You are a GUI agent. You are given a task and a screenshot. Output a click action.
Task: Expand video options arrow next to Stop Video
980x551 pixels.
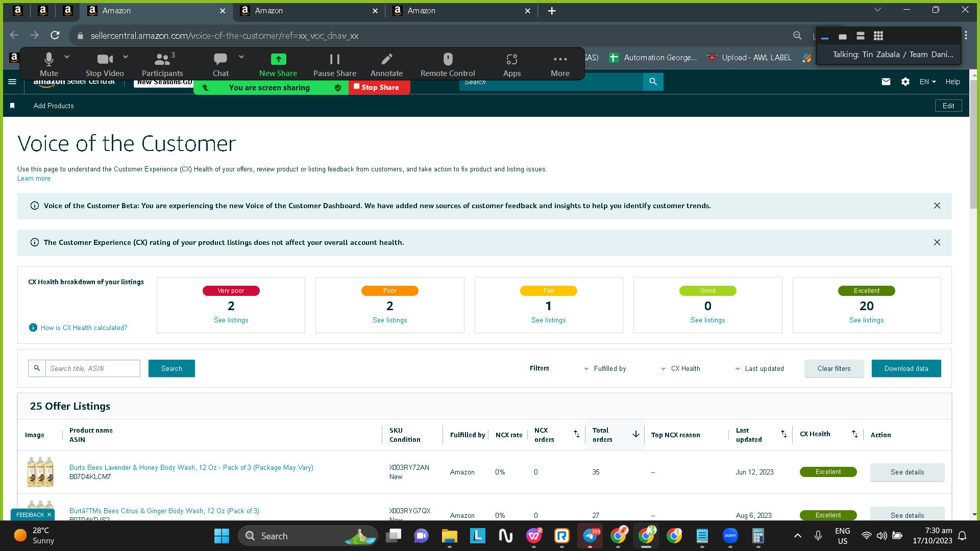126,57
